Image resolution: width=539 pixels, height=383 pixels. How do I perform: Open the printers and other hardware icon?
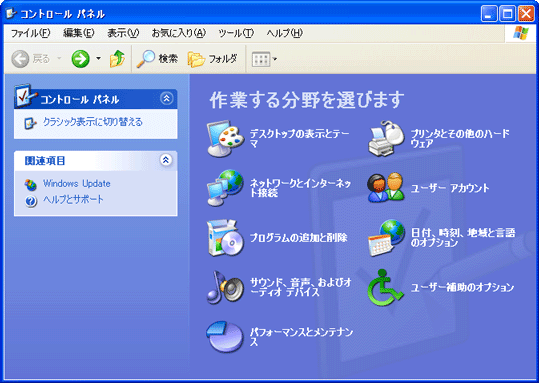point(386,139)
